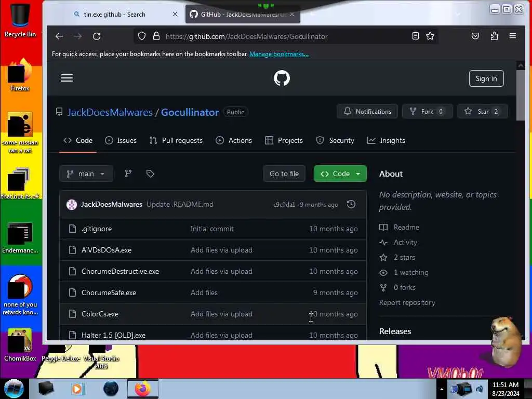Go to GitHub home via Octocat logo
Image resolution: width=532 pixels, height=399 pixels.
[x=282, y=78]
